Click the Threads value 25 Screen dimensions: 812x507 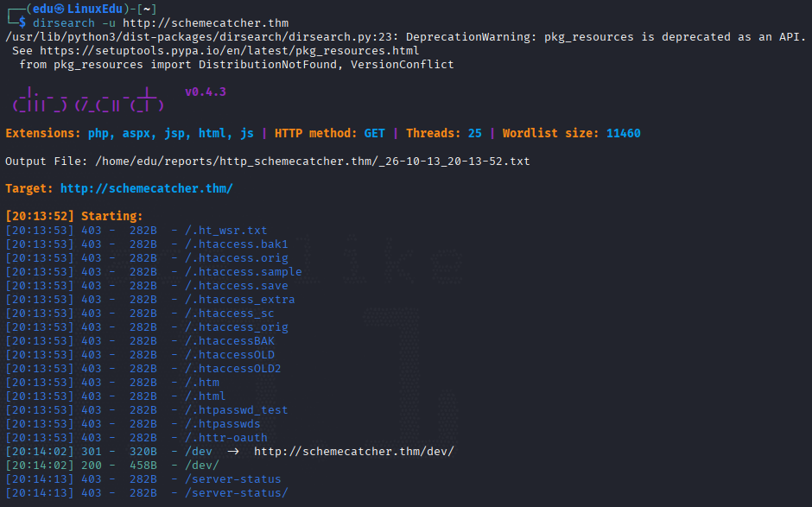[x=475, y=133]
